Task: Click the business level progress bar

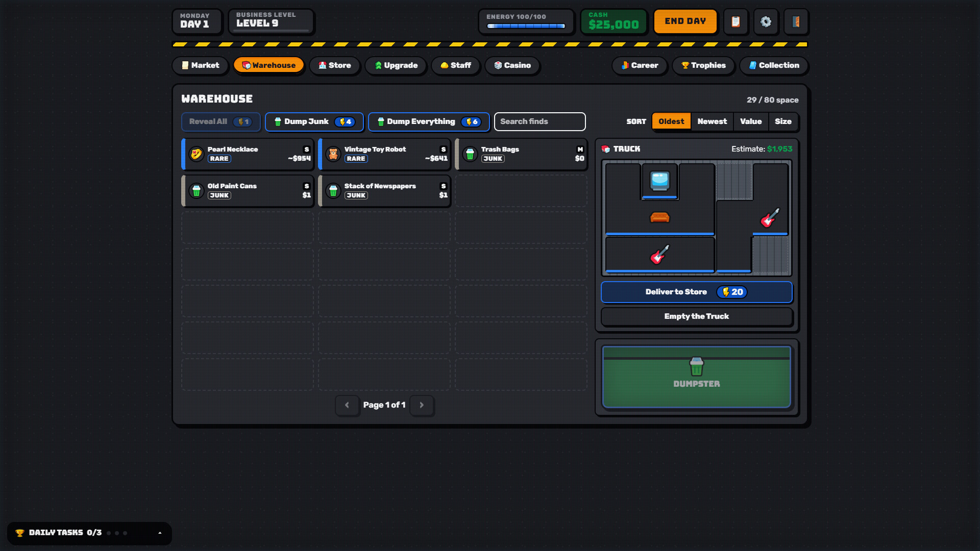Action: 271,31
